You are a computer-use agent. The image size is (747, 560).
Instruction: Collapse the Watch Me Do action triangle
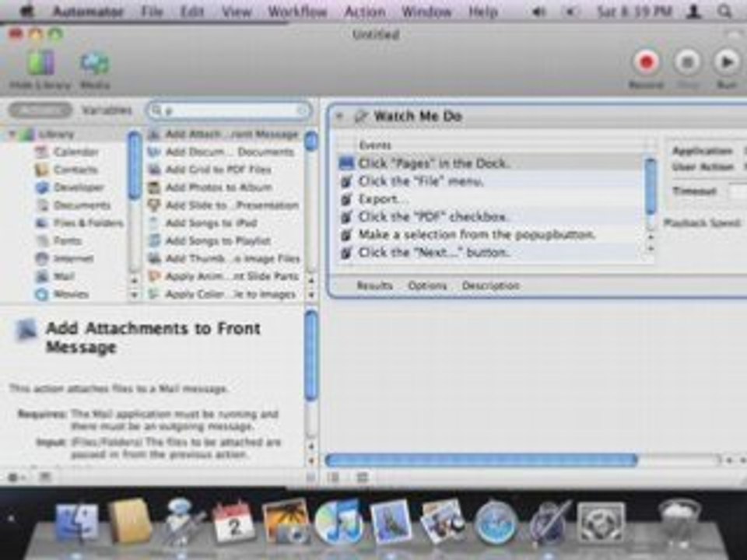coord(340,116)
